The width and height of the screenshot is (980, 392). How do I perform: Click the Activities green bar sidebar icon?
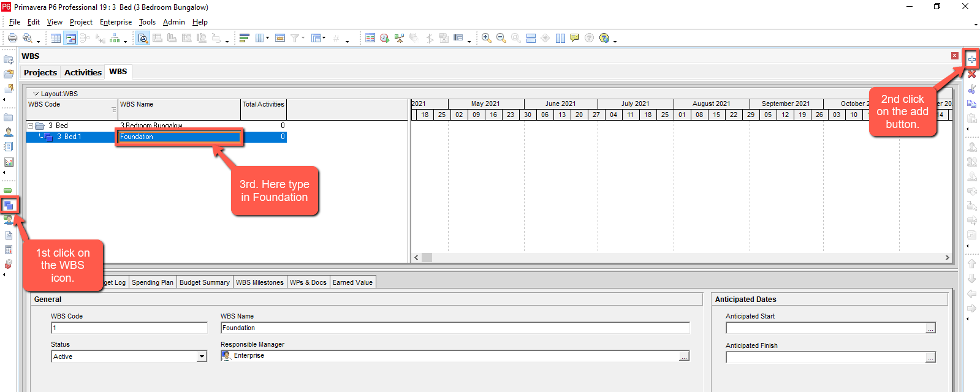8,190
